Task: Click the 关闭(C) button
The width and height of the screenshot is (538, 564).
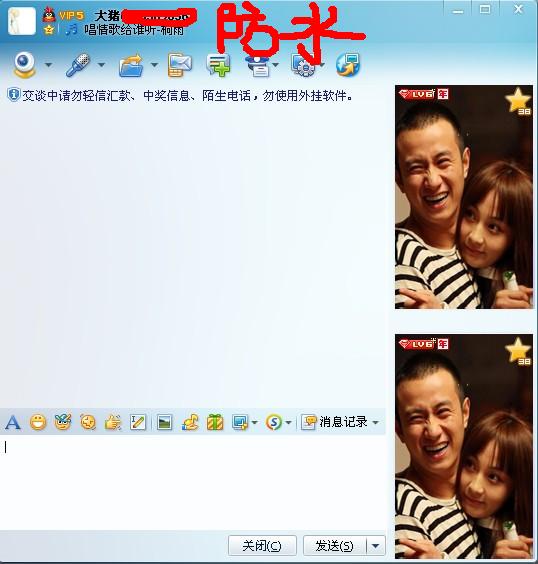Action: [x=262, y=546]
